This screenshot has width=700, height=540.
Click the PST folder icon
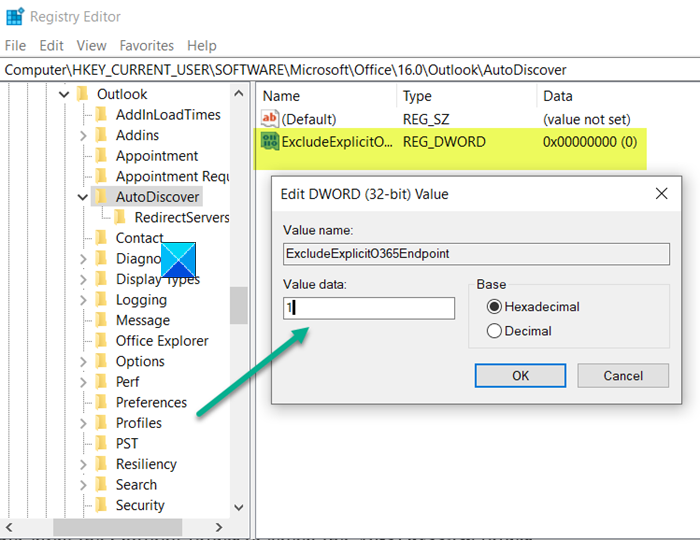tap(102, 443)
